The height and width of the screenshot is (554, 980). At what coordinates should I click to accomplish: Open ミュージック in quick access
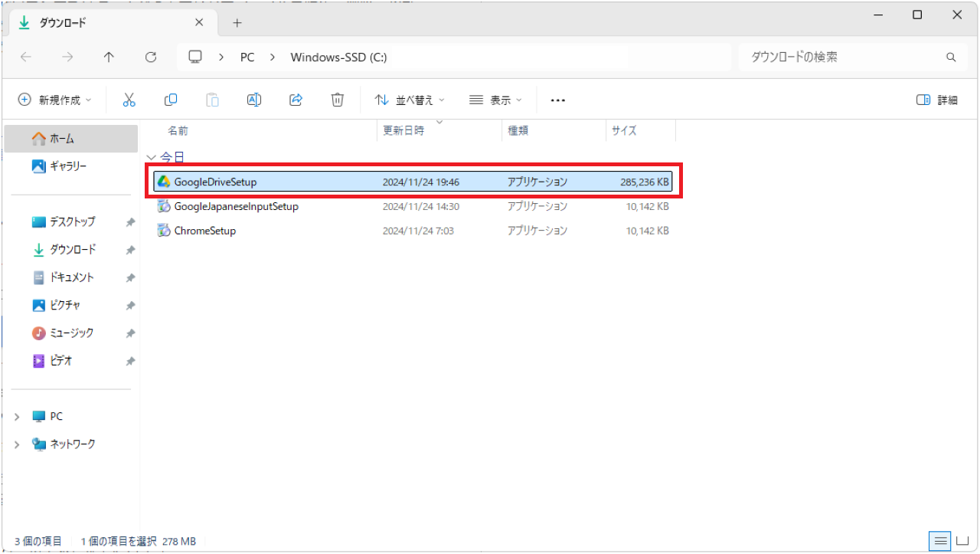click(x=72, y=333)
